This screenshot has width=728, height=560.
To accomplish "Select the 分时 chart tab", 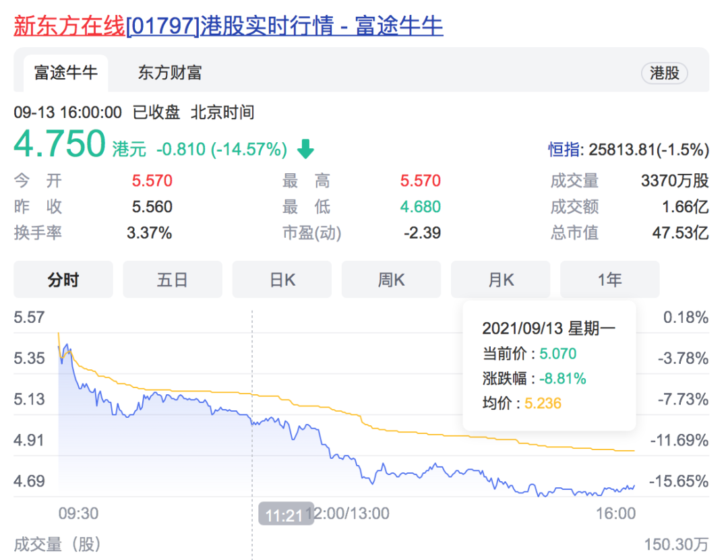I will pos(63,280).
